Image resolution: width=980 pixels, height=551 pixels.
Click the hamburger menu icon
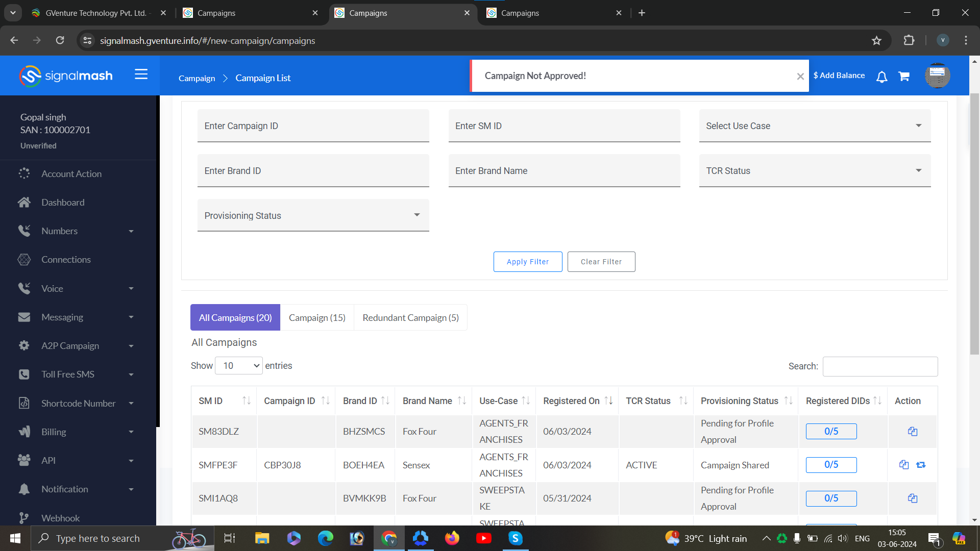point(141,74)
